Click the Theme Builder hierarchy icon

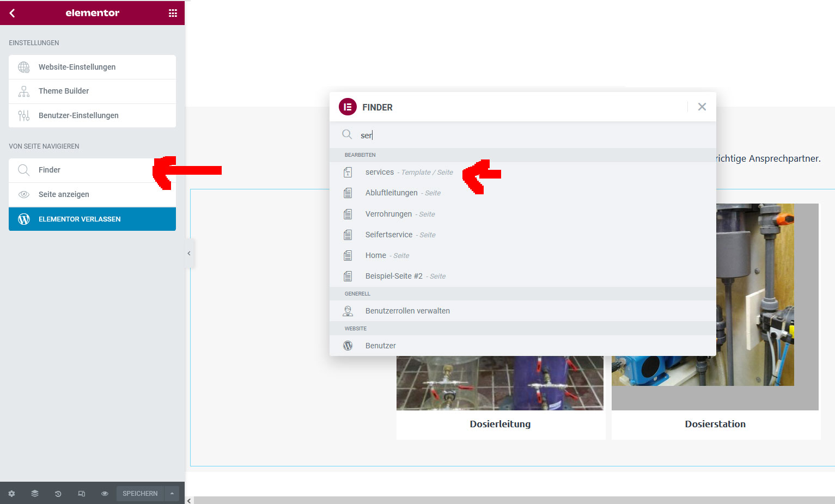[24, 91]
